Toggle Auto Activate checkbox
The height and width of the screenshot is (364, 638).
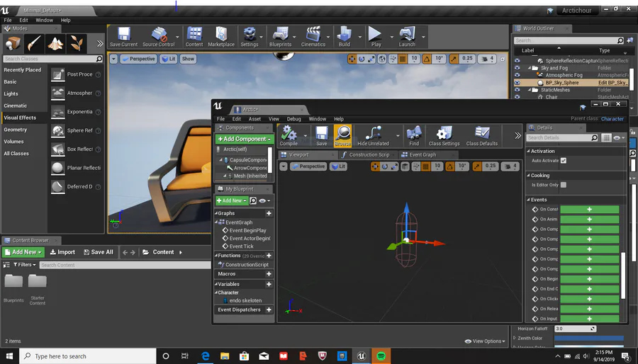tap(564, 161)
